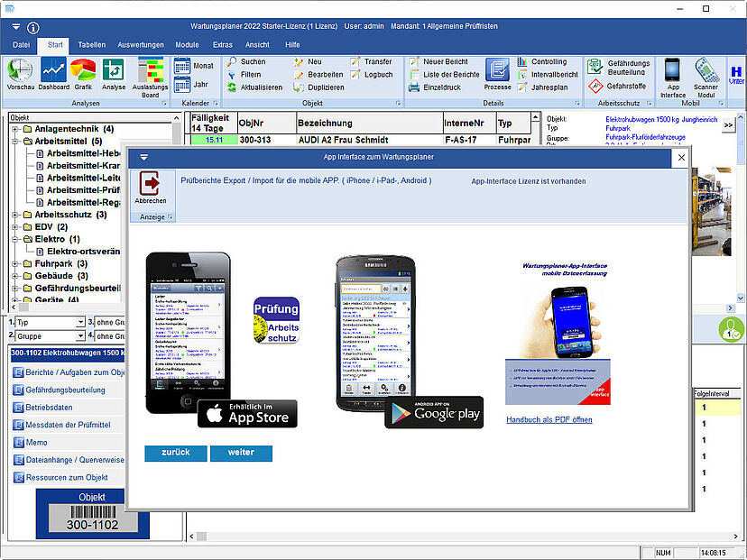Image resolution: width=747 pixels, height=560 pixels.
Task: Expand the Anlagentechnik (4) folder
Action: [15, 129]
